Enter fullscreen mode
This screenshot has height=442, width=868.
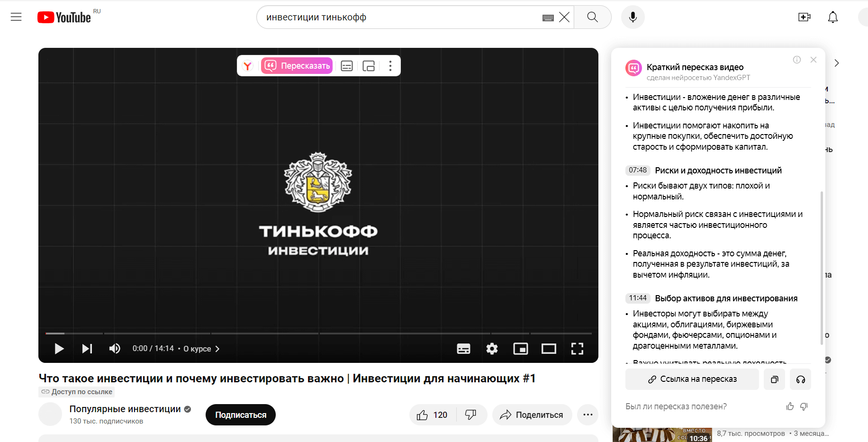click(577, 349)
